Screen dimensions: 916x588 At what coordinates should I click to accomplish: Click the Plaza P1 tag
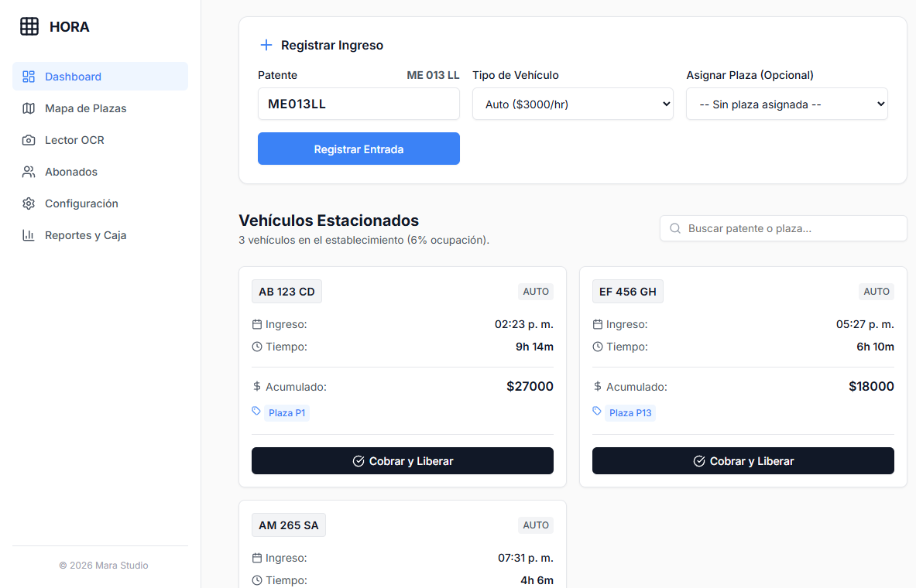pyautogui.click(x=286, y=413)
